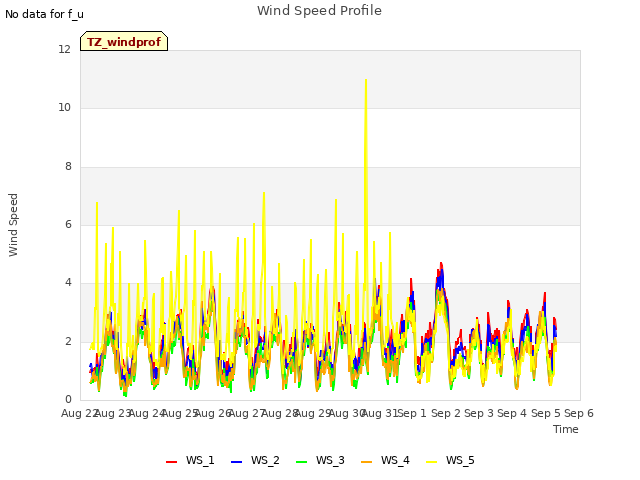
Task: Click the yellow WS_5 legend swatch
Action: [431, 462]
